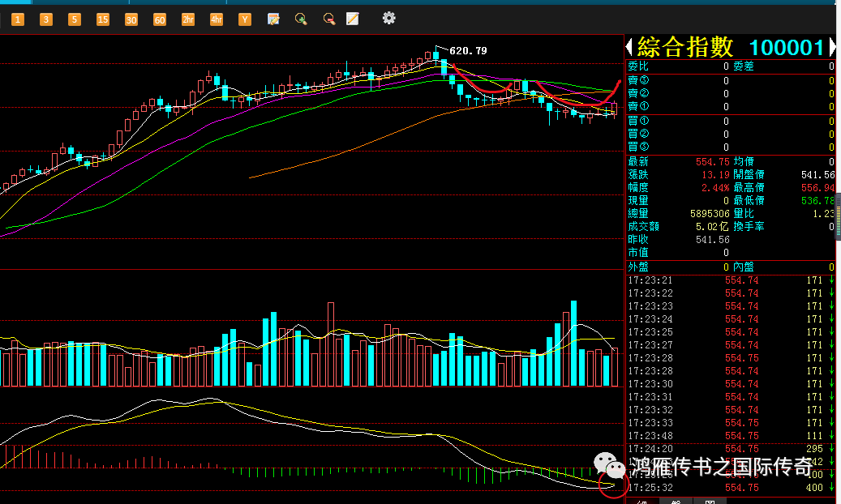Click the tallest cyan volume bar

tap(574, 343)
